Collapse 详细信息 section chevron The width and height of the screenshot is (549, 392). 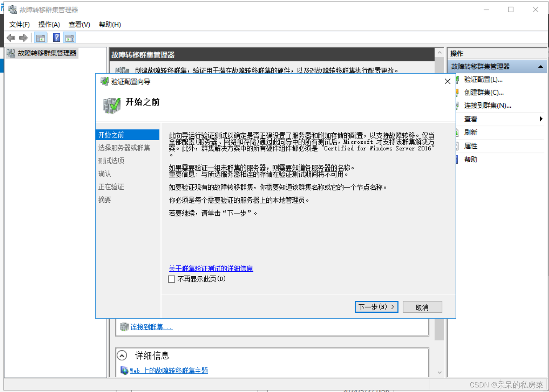coord(122,356)
